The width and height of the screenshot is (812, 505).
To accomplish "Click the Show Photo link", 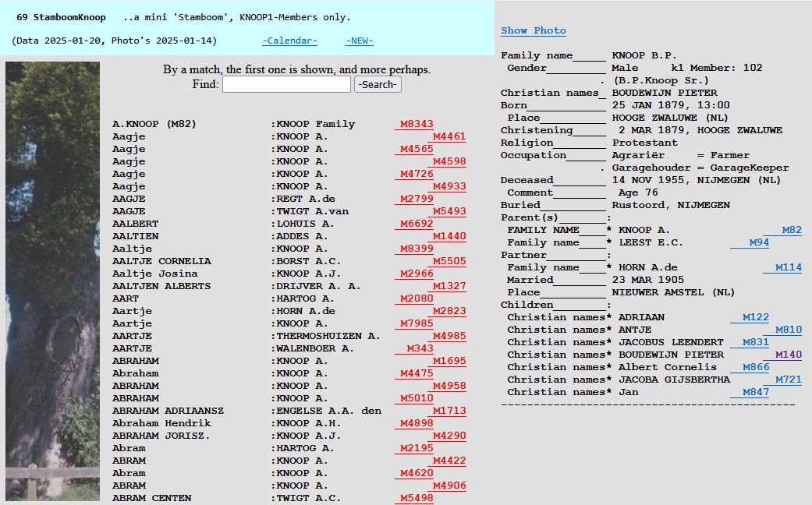I will pyautogui.click(x=534, y=30).
